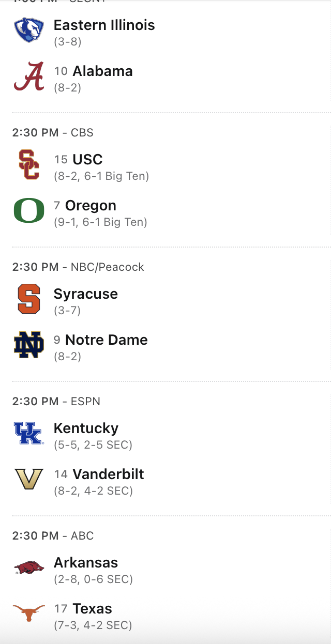Viewport: 331px width, 644px height.
Task: Click the orange Syracuse S logo
Action: point(29,299)
